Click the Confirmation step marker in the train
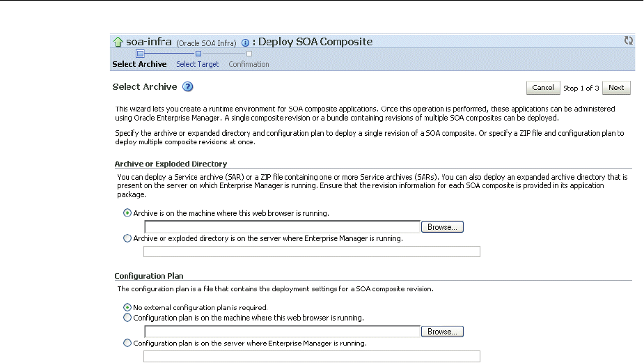 [249, 53]
